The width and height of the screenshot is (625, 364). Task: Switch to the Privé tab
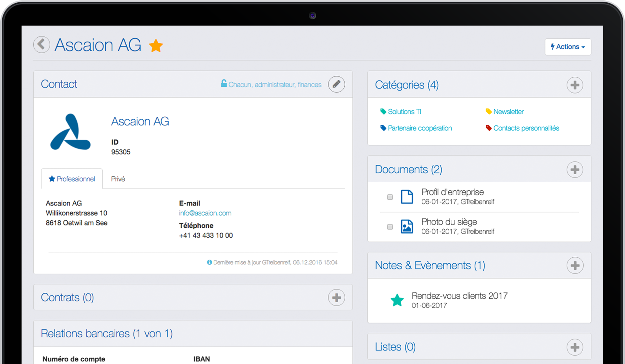[118, 179]
